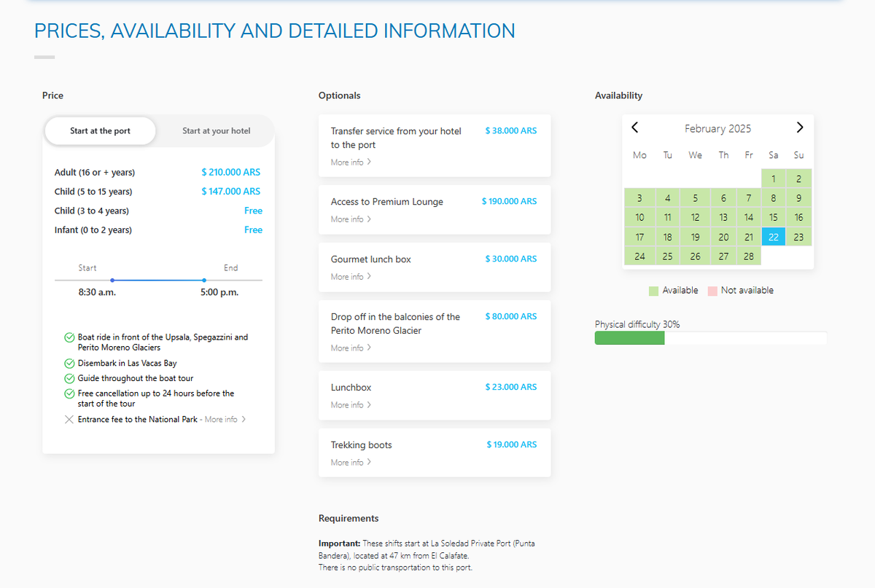Click the '5:00 p.m.' end time

tap(219, 293)
